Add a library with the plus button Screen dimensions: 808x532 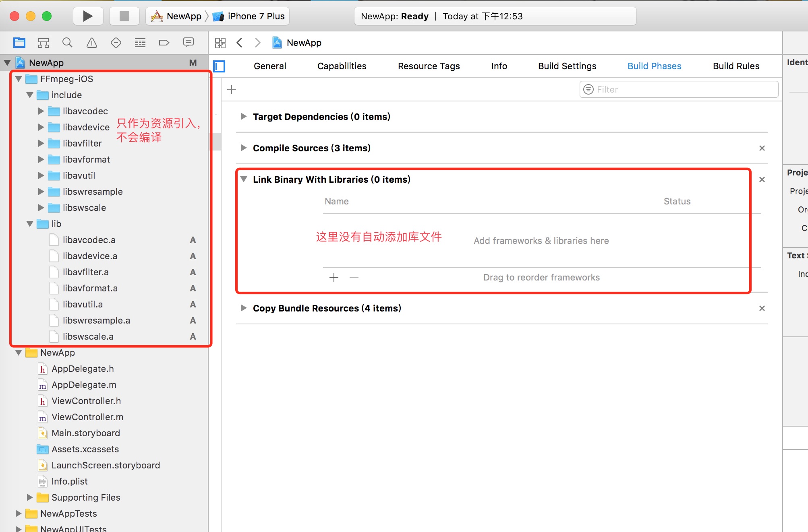(x=334, y=277)
